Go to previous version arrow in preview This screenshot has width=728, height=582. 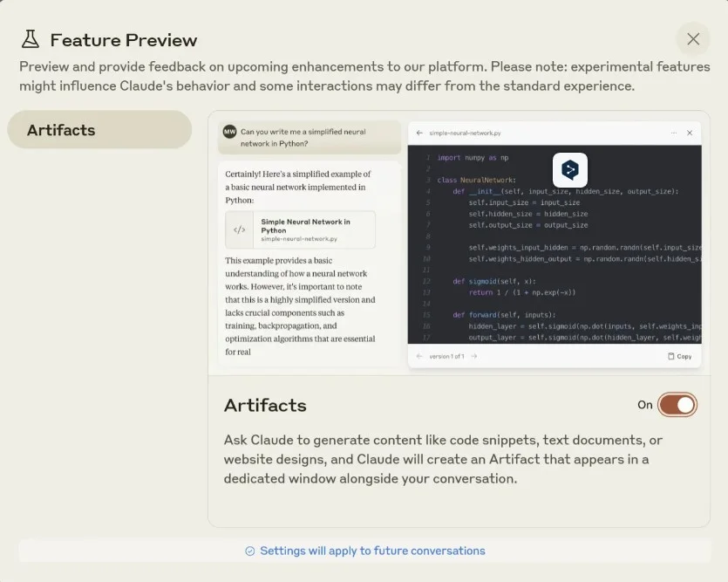point(419,356)
